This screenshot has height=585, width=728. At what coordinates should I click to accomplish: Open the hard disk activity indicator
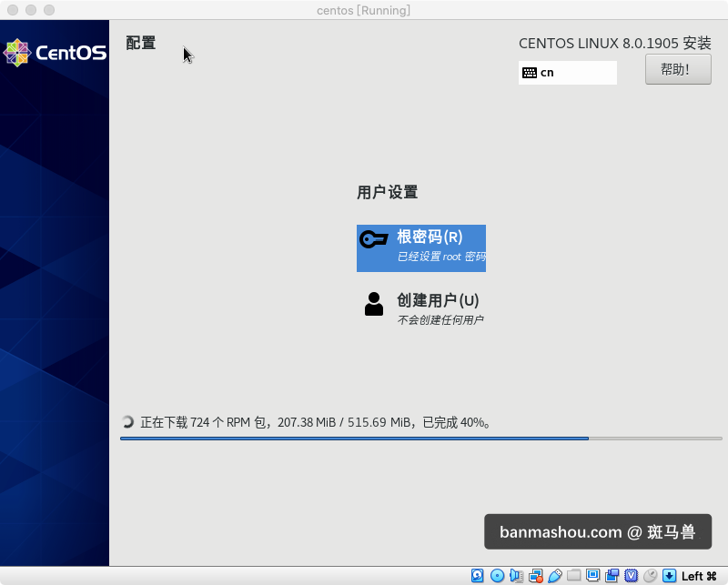477,576
